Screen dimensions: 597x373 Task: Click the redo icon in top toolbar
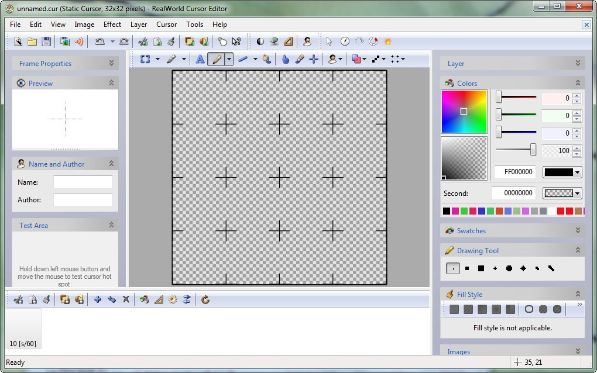pos(124,41)
